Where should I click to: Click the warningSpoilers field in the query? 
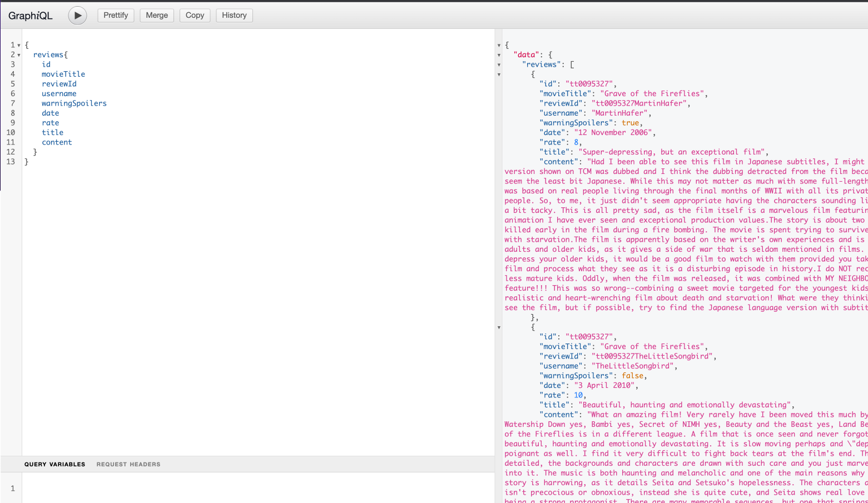tap(74, 103)
